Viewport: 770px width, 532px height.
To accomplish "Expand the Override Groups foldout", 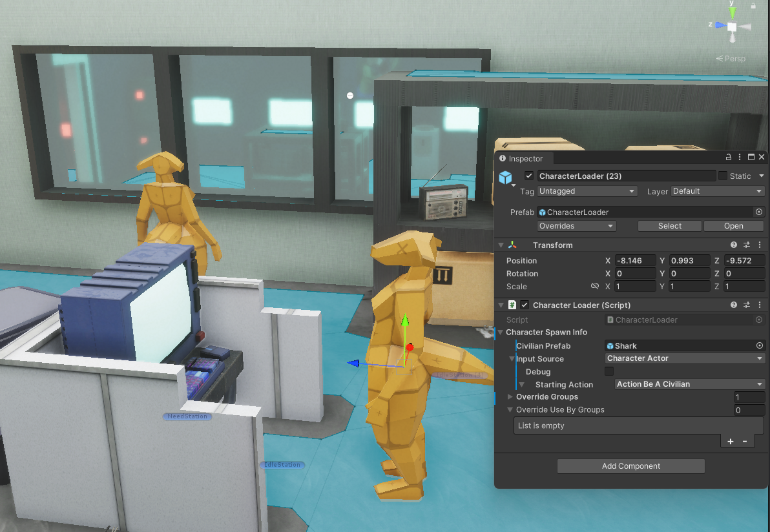I will click(510, 397).
